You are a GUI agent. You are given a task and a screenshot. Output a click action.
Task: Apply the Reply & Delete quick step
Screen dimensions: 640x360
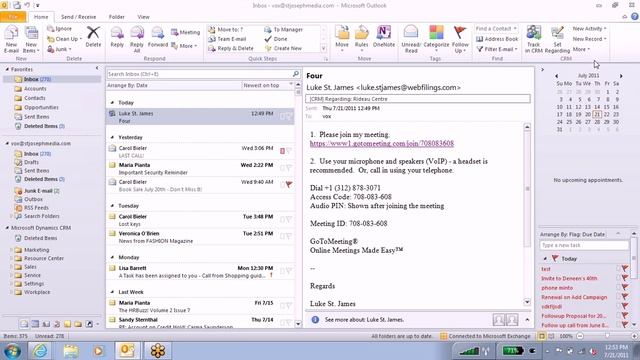(231, 48)
